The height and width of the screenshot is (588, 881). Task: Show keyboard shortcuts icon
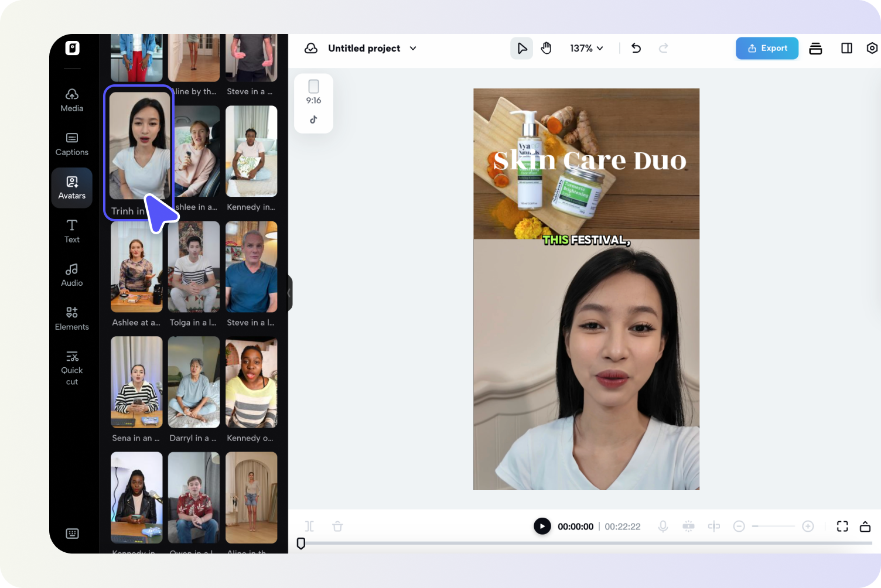[72, 533]
